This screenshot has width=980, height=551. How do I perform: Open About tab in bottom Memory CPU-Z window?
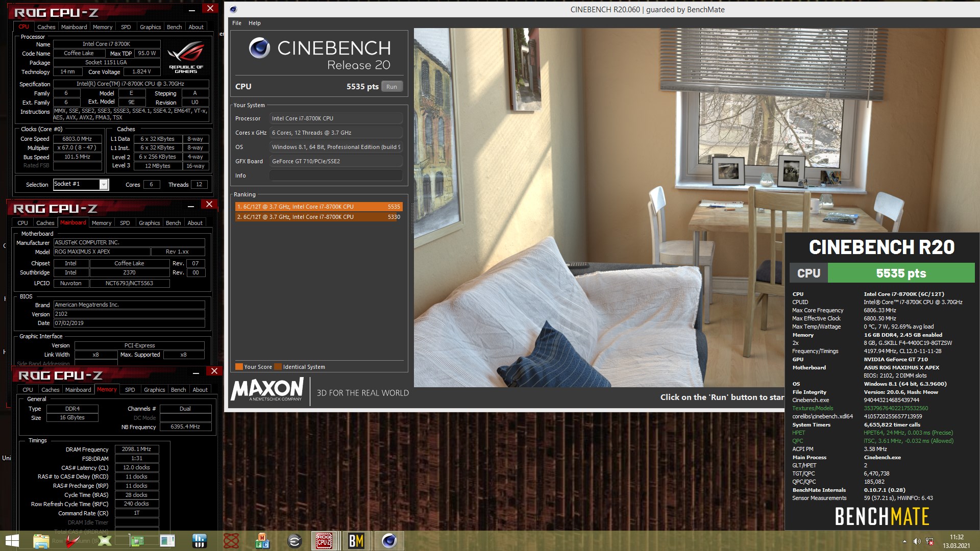click(x=200, y=390)
